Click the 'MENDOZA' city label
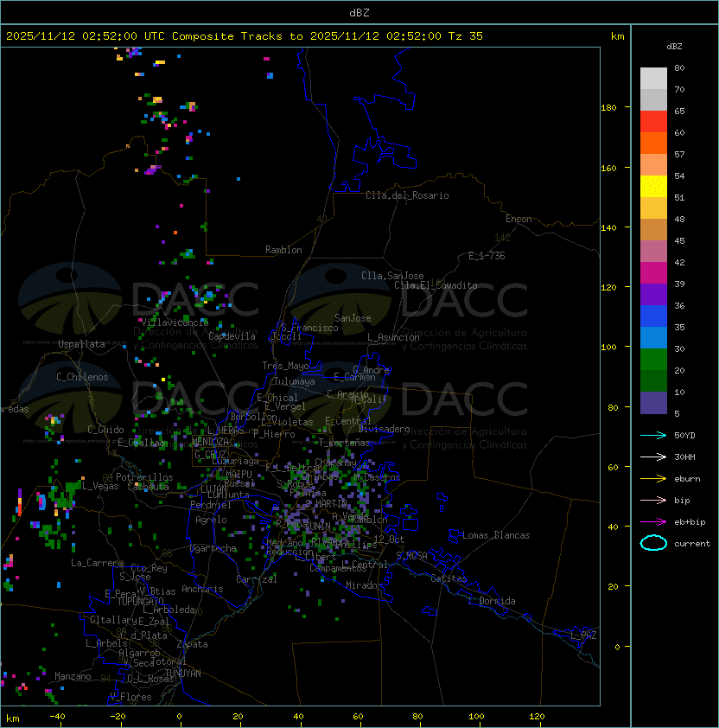The image size is (719, 728). 210,441
